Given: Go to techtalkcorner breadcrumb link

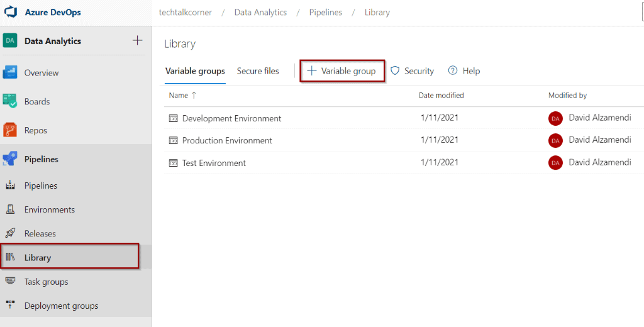Looking at the screenshot, I should [186, 13].
